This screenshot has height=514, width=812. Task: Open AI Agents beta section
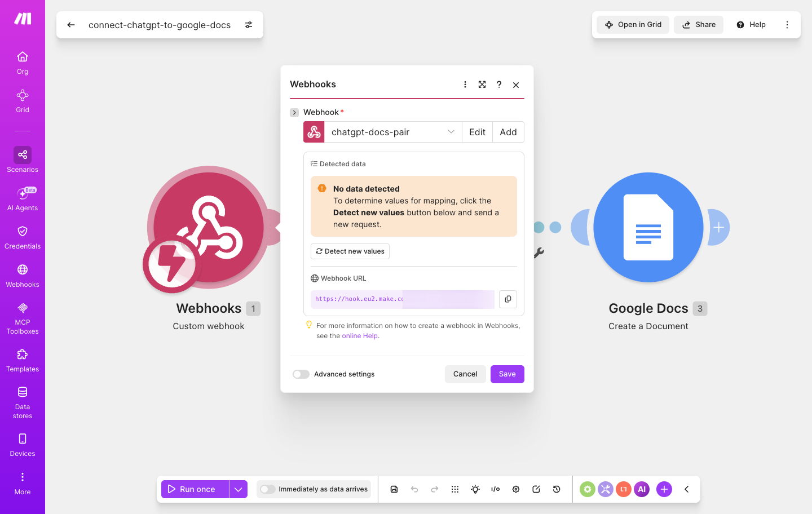click(x=23, y=199)
